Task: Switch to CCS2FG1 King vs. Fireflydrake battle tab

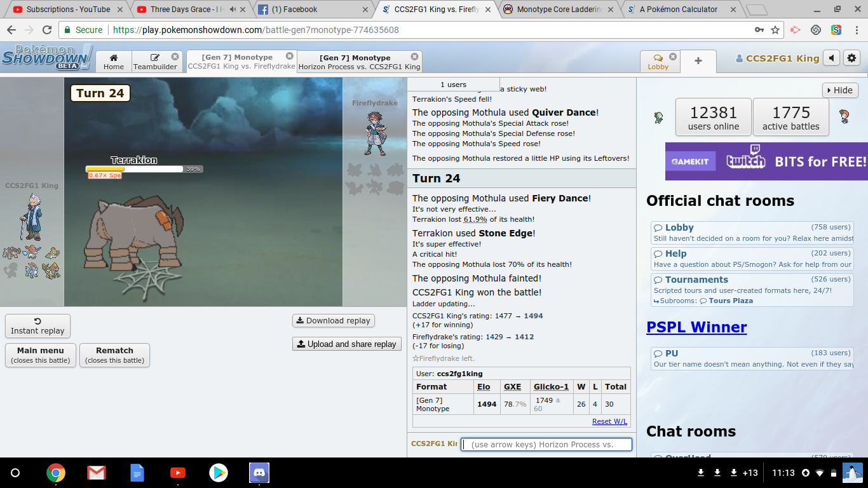Action: click(241, 62)
